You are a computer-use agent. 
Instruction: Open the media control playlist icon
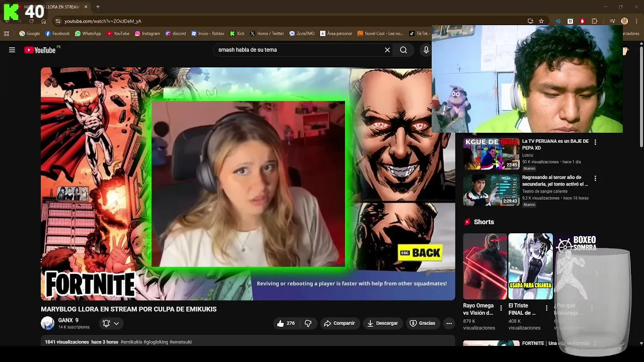click(x=612, y=21)
